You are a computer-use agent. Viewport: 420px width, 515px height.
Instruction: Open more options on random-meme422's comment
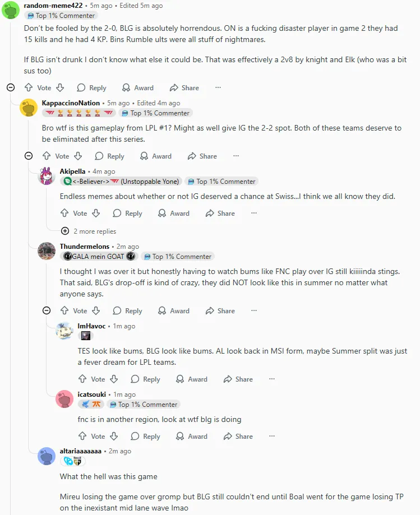[218, 87]
